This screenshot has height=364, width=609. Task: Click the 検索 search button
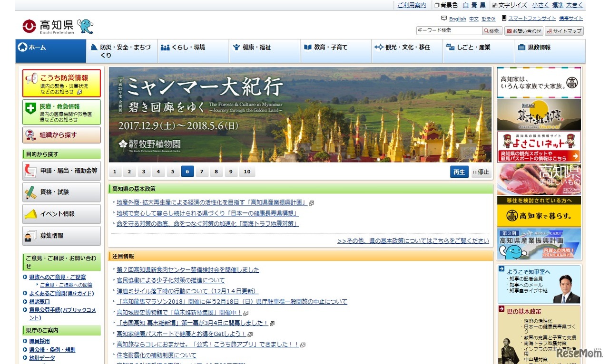click(x=492, y=30)
